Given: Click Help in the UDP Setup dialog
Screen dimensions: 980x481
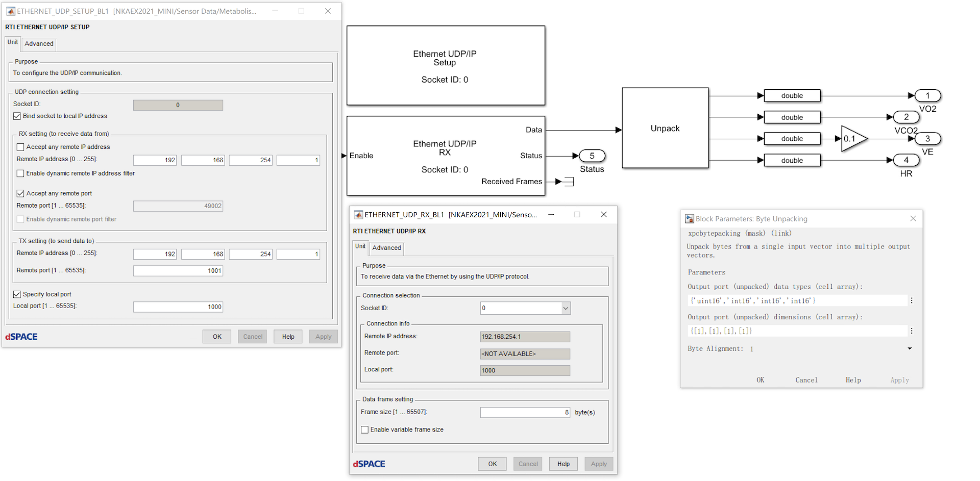Looking at the screenshot, I should pos(288,337).
